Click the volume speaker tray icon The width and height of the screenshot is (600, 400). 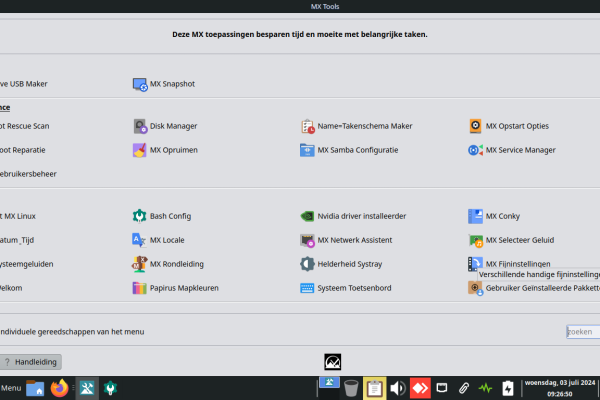[x=397, y=388]
